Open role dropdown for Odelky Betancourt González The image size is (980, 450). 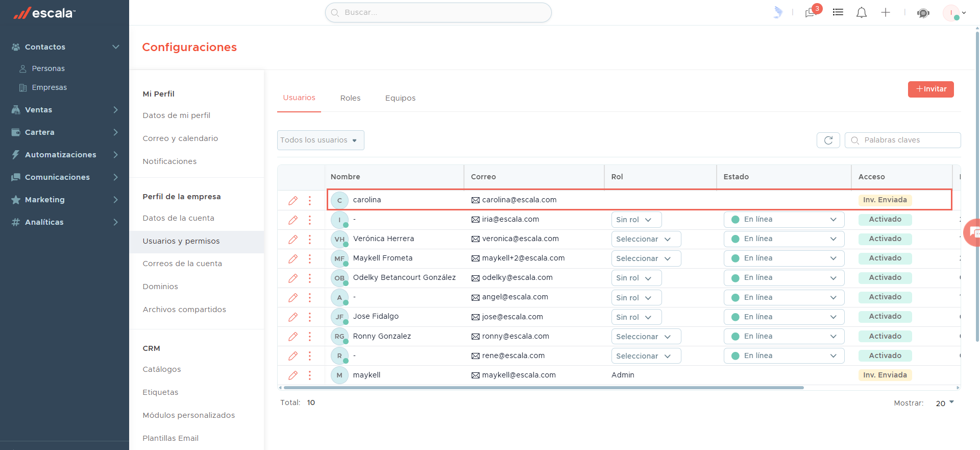[x=636, y=278]
